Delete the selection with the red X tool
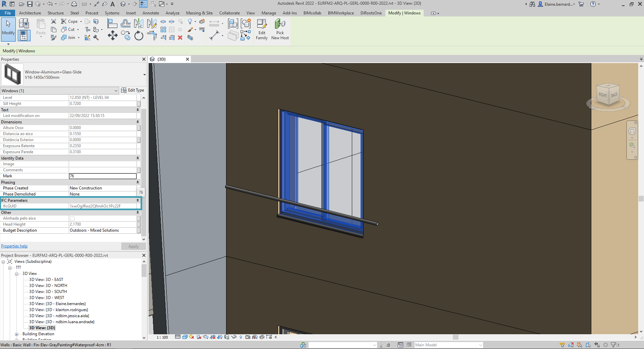Image resolution: width=644 pixels, height=349 pixels. [x=180, y=38]
